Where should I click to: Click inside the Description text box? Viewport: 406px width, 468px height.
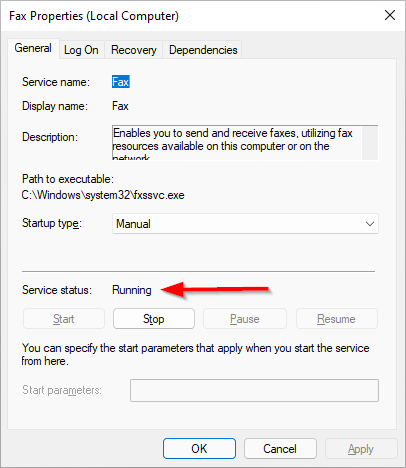[x=237, y=143]
